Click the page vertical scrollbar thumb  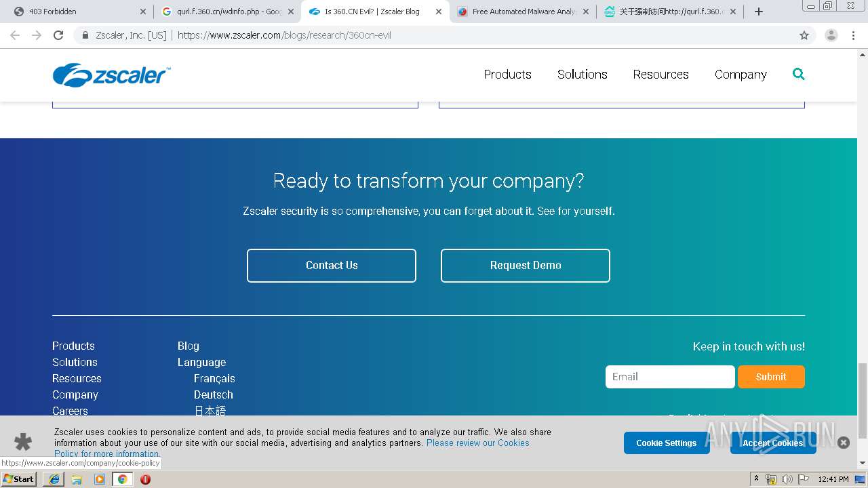(x=862, y=400)
